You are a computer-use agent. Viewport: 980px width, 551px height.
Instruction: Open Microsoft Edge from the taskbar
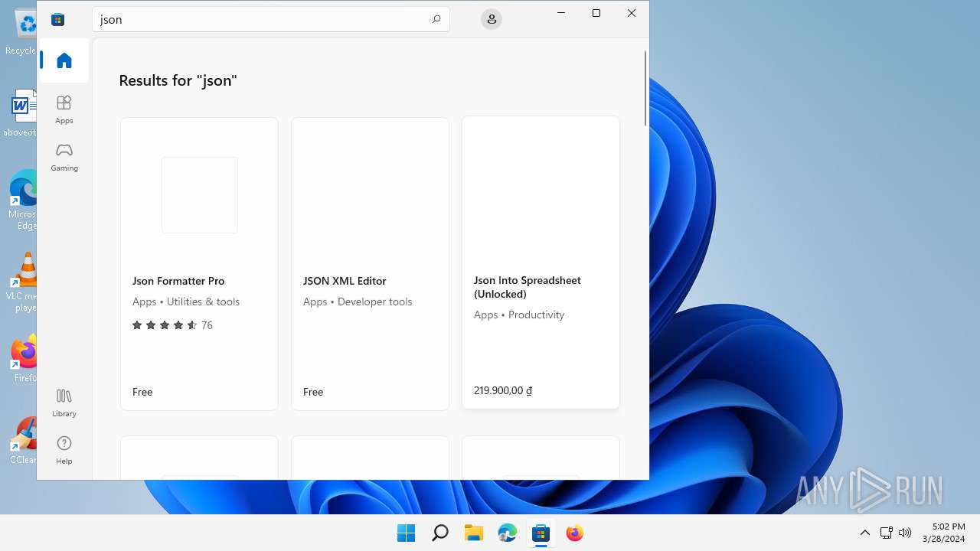[x=507, y=533]
